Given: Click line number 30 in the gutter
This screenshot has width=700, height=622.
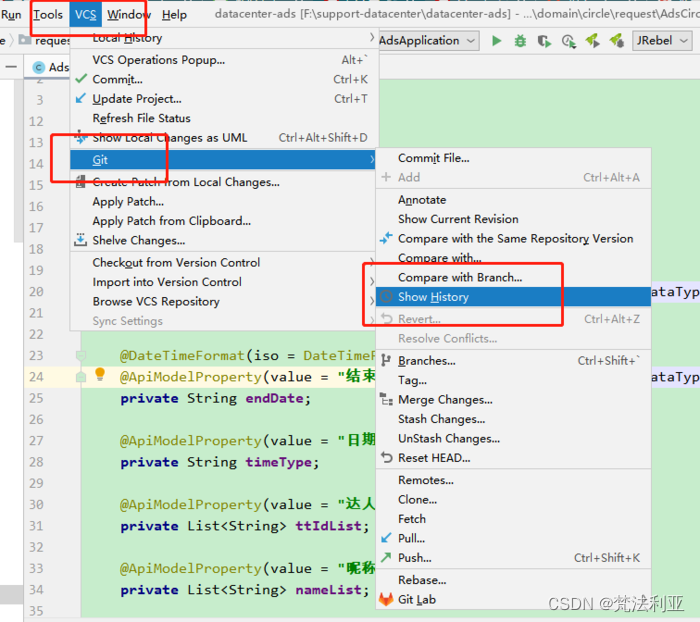Looking at the screenshot, I should 36,505.
